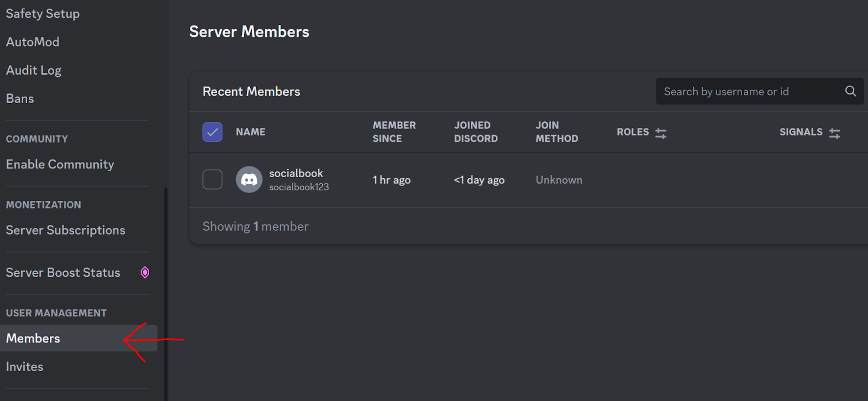868x401 pixels.
Task: Click the Server Boost gem icon
Action: [x=145, y=273]
